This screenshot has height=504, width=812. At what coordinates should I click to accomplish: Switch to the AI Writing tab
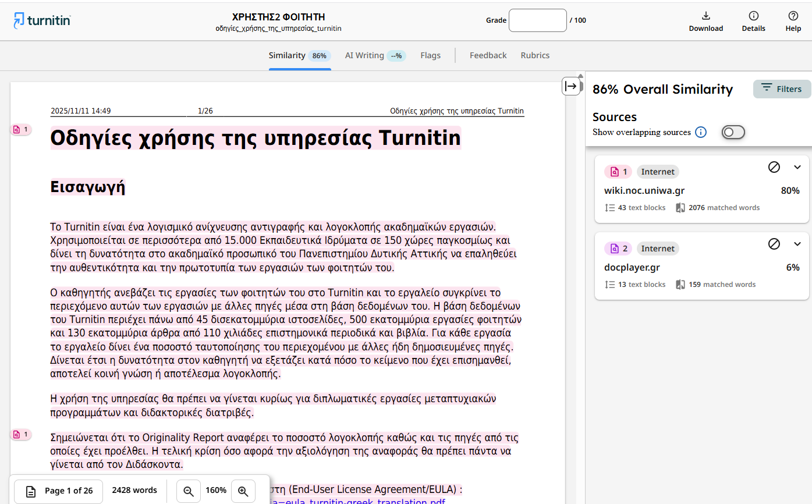(374, 56)
